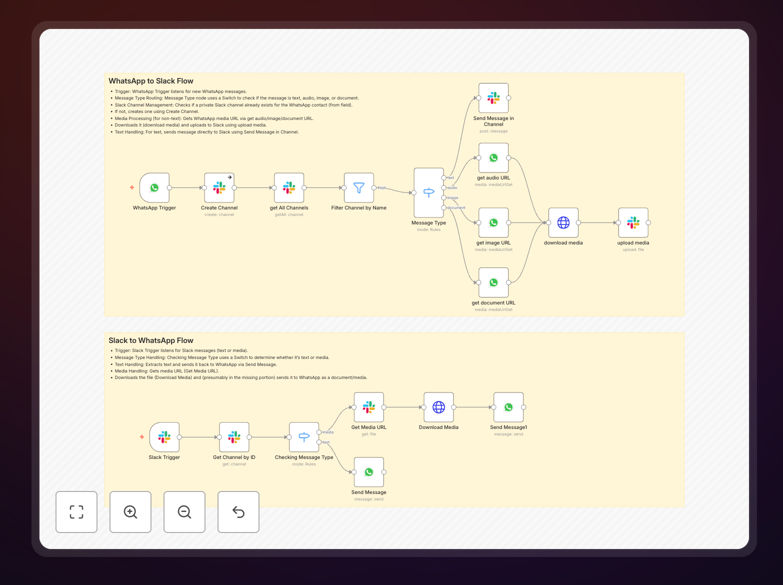Select the get document URL node
Viewport: 783px width, 585px height.
click(493, 283)
